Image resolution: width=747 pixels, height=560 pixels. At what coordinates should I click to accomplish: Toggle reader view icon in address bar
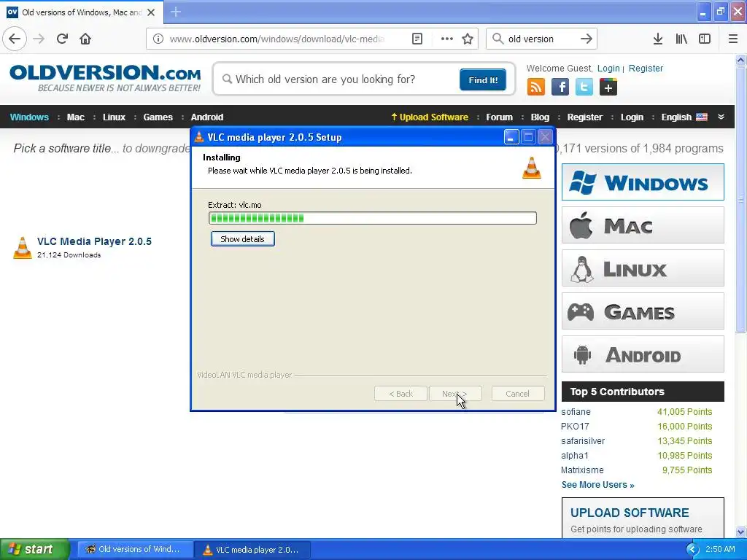coord(417,39)
